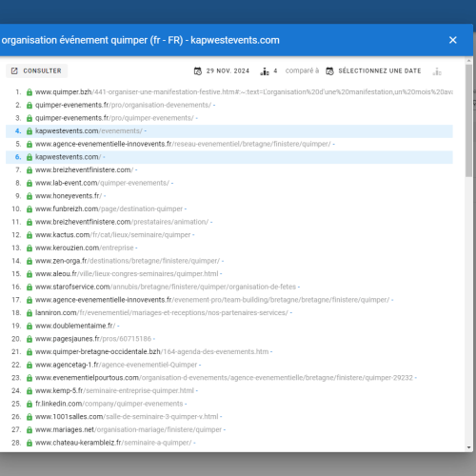Open www.chateau-kerambleiz.fr seminaire link
The image size is (476, 476).
[113, 443]
